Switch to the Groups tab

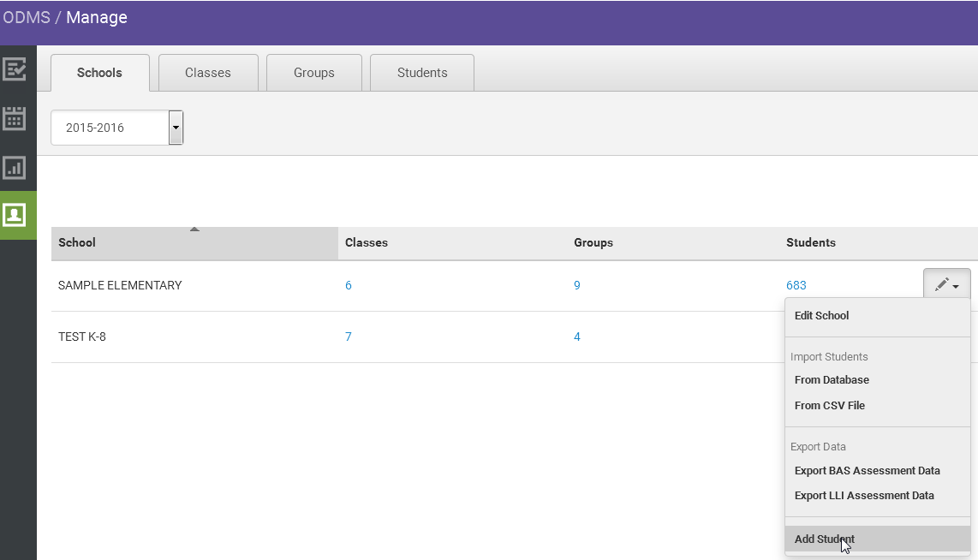(313, 73)
